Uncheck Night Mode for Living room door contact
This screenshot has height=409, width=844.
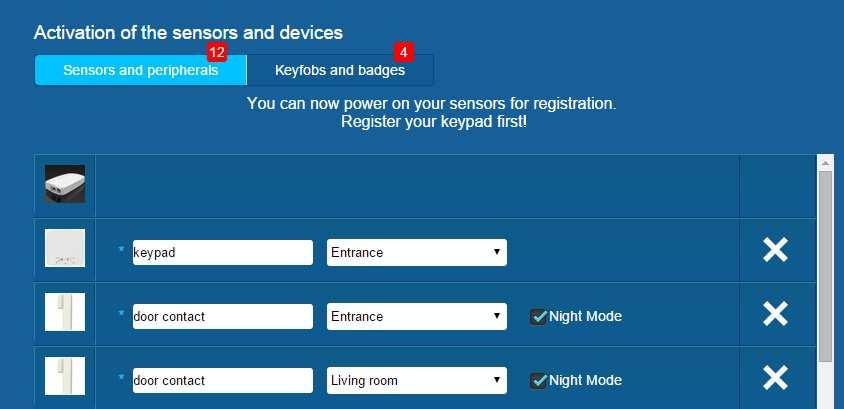coord(538,381)
